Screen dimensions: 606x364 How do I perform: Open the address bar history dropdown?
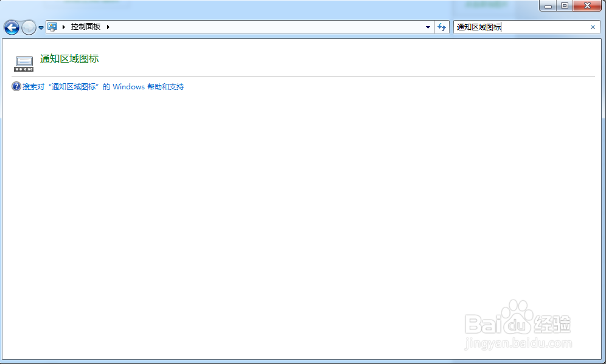(x=428, y=27)
